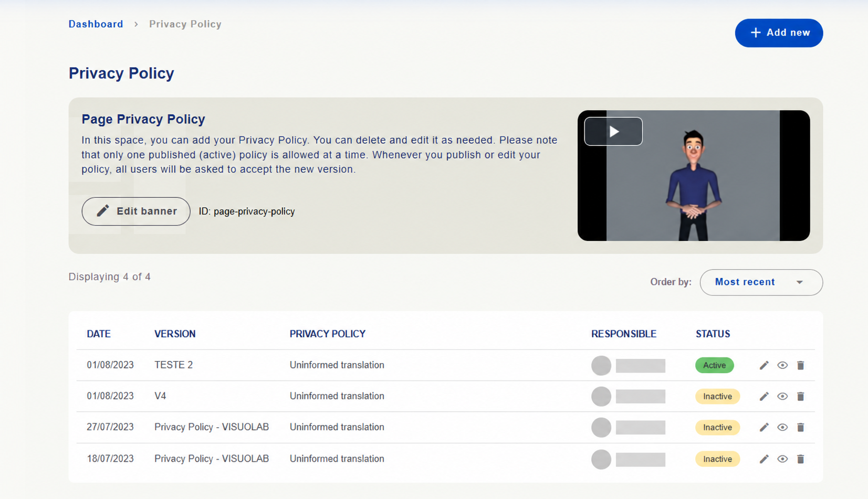This screenshot has width=868, height=499.
Task: Click the RESPONSIBLE column header
Action: (x=624, y=334)
